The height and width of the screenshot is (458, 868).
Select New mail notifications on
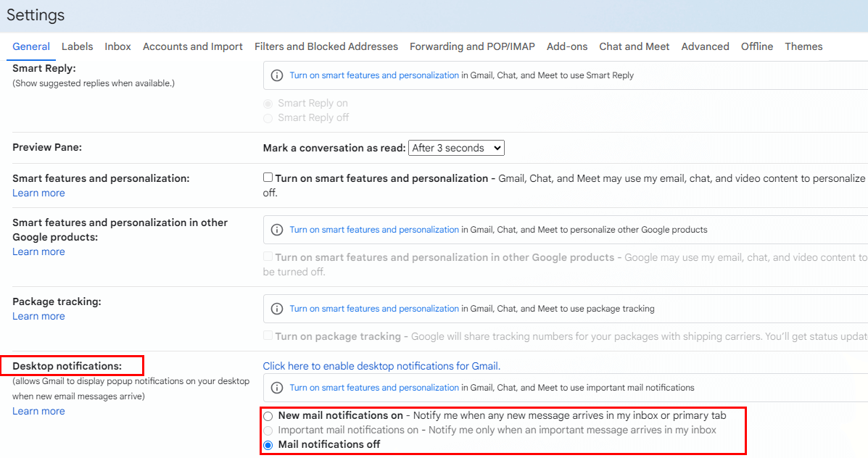(x=268, y=416)
